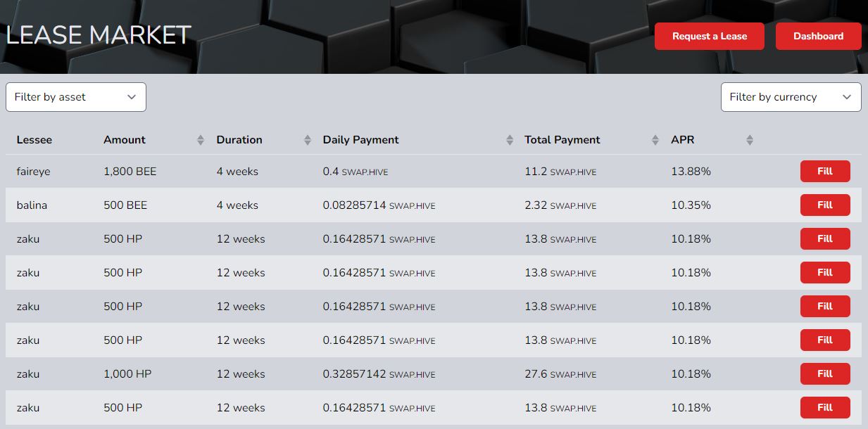Click the Total Payment header text
Image resolution: width=868 pixels, height=429 pixels.
tap(562, 139)
